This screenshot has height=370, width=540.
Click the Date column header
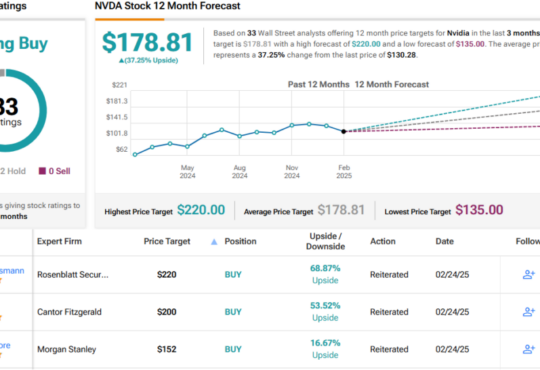tap(444, 241)
